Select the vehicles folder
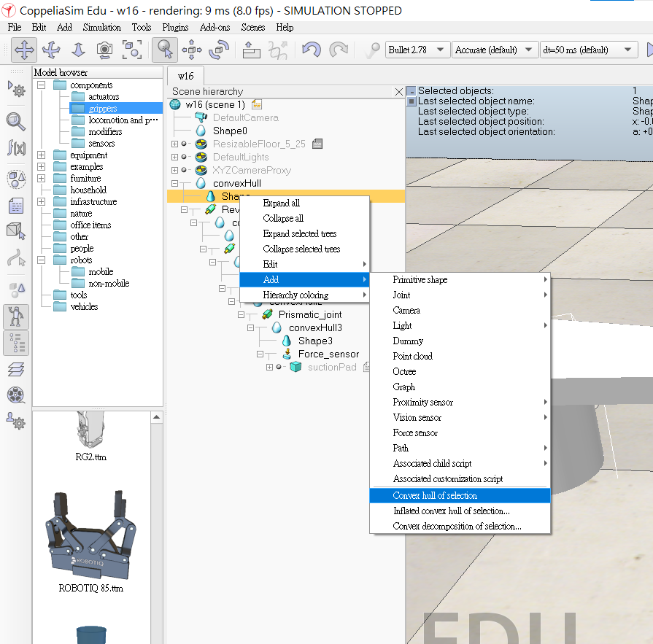The height and width of the screenshot is (644, 653). click(x=84, y=307)
